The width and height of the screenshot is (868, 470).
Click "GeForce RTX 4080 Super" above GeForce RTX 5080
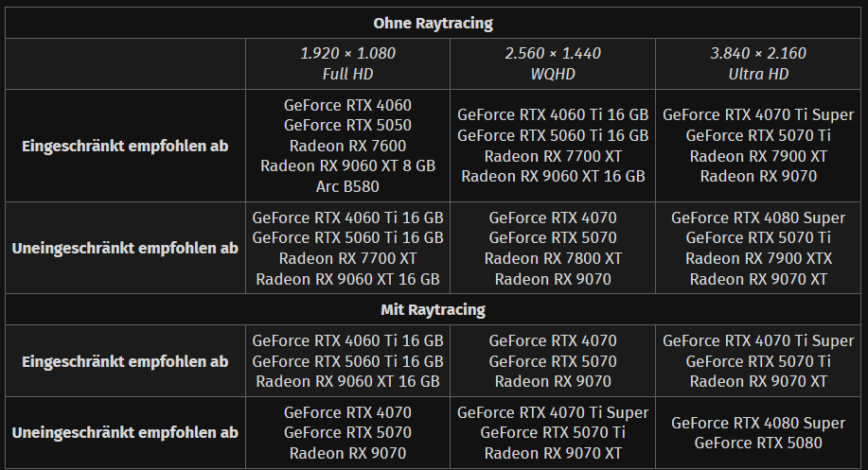[758, 423]
